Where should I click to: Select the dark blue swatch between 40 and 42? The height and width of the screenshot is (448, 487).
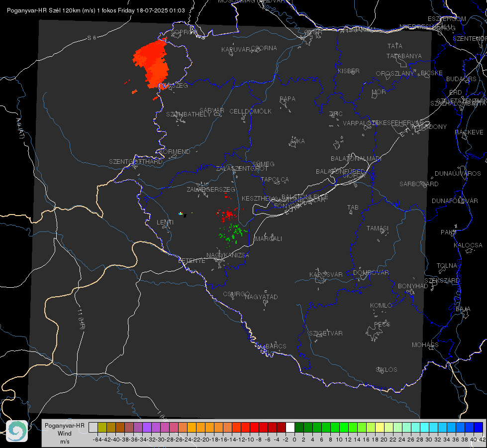[x=479, y=427]
